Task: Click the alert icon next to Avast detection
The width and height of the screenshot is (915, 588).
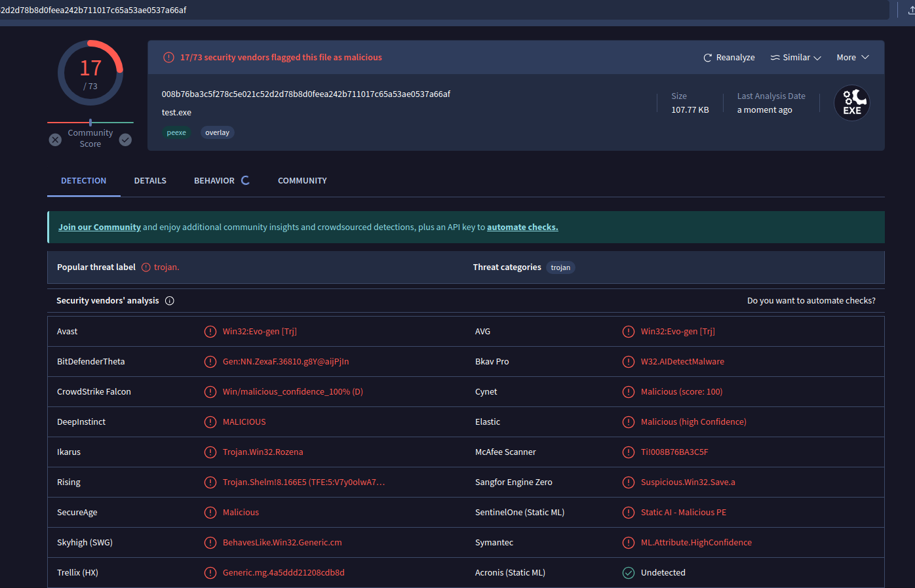Action: tap(210, 332)
